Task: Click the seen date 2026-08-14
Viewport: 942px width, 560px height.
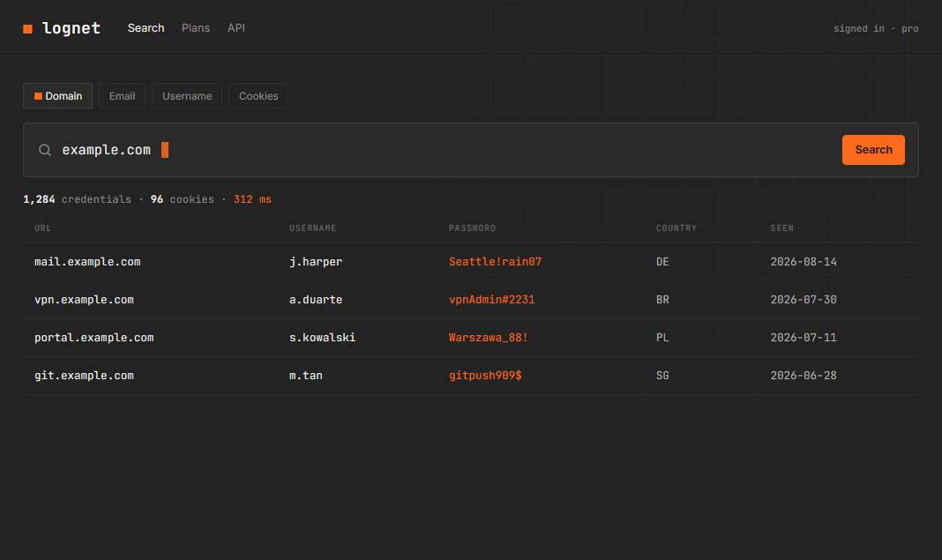Action: [804, 262]
